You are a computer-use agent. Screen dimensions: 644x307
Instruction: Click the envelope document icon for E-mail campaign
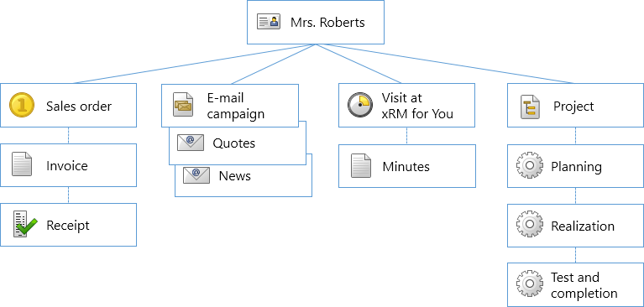183,105
